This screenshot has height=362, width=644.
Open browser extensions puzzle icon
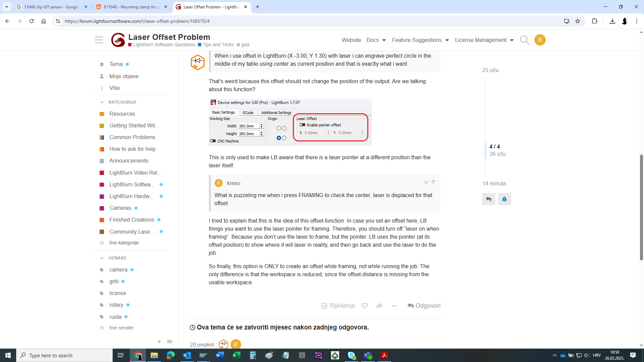pos(594,21)
